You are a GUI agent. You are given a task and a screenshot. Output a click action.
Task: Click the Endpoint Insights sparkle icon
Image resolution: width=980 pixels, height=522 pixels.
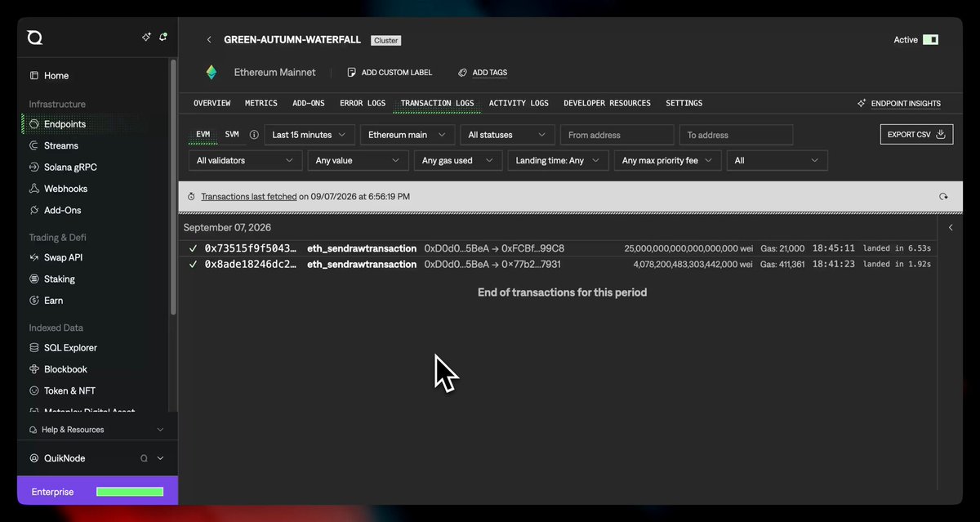coord(862,104)
